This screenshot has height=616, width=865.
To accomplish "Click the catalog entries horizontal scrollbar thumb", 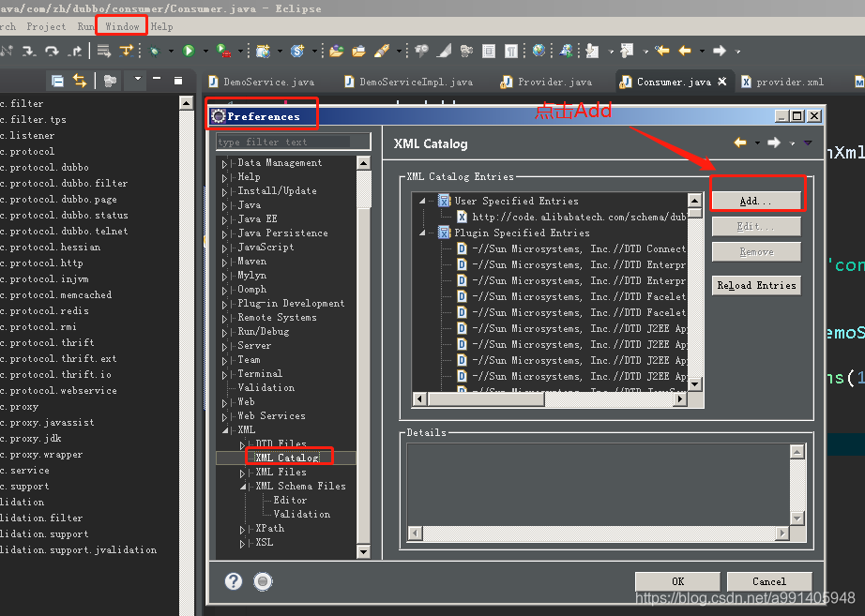I will point(486,398).
